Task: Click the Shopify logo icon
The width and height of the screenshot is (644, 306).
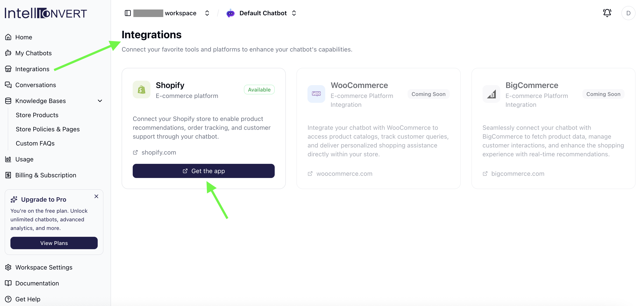Action: coord(142,90)
